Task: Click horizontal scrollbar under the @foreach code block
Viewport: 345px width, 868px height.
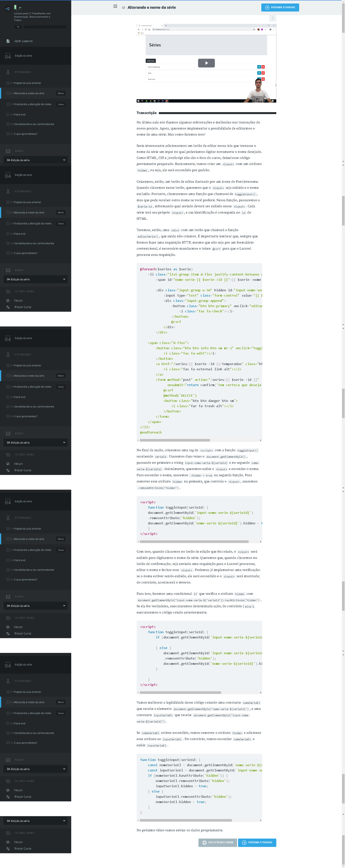Action: click(175, 440)
